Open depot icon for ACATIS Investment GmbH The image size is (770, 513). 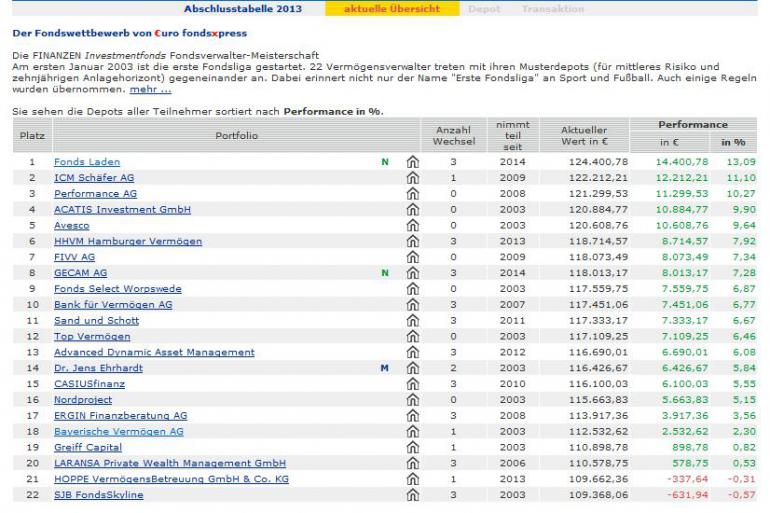pos(412,210)
